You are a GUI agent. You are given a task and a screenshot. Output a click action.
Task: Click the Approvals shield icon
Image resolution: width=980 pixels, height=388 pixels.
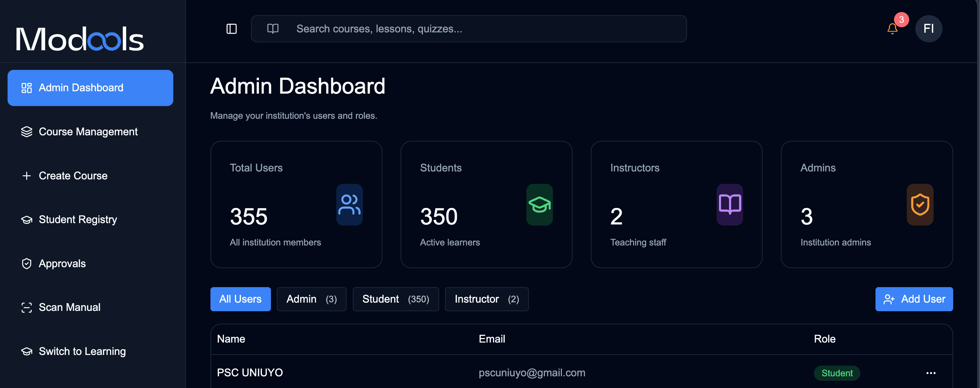coord(26,263)
